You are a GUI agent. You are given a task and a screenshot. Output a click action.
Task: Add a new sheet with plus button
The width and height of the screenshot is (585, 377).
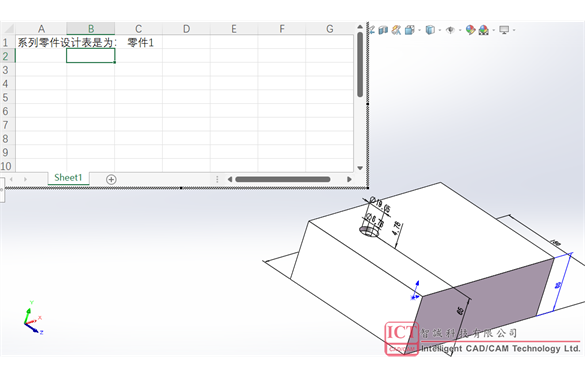click(x=111, y=180)
